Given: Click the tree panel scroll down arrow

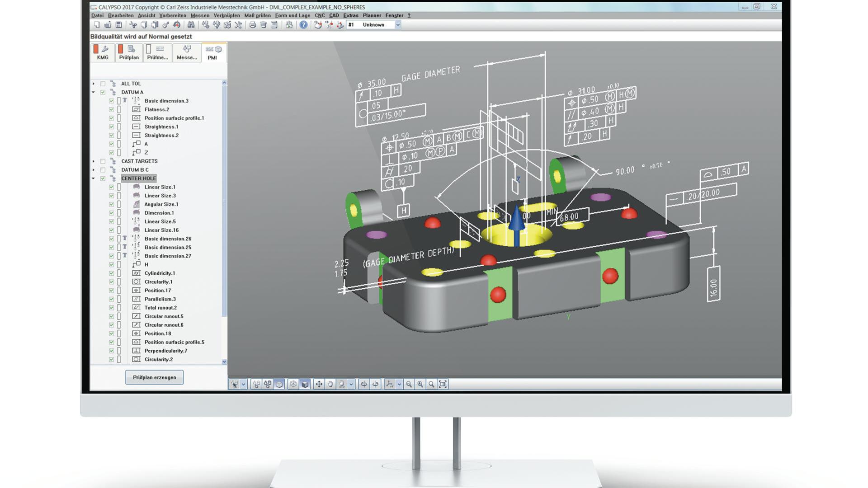Looking at the screenshot, I should (x=224, y=361).
